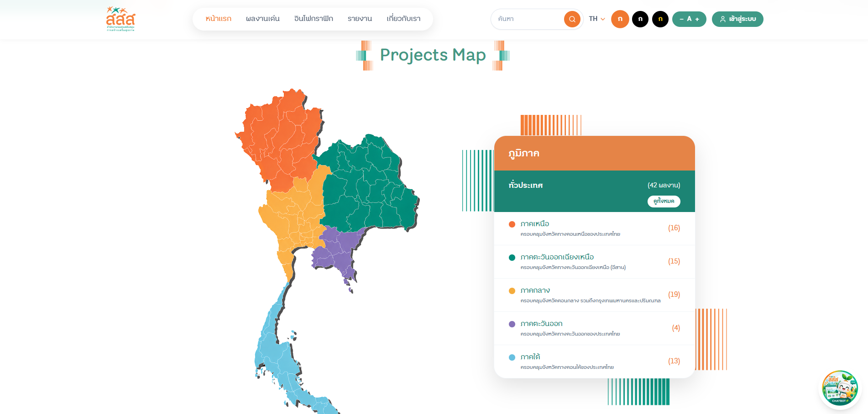868x414 pixels.
Task: Click the purple dot beside ภาคตะวันออก
Action: coord(512,324)
